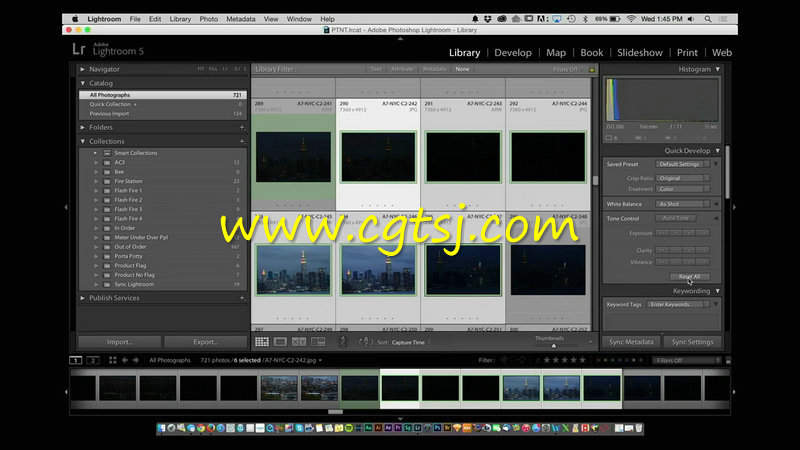Switch to the Map module

(x=556, y=53)
